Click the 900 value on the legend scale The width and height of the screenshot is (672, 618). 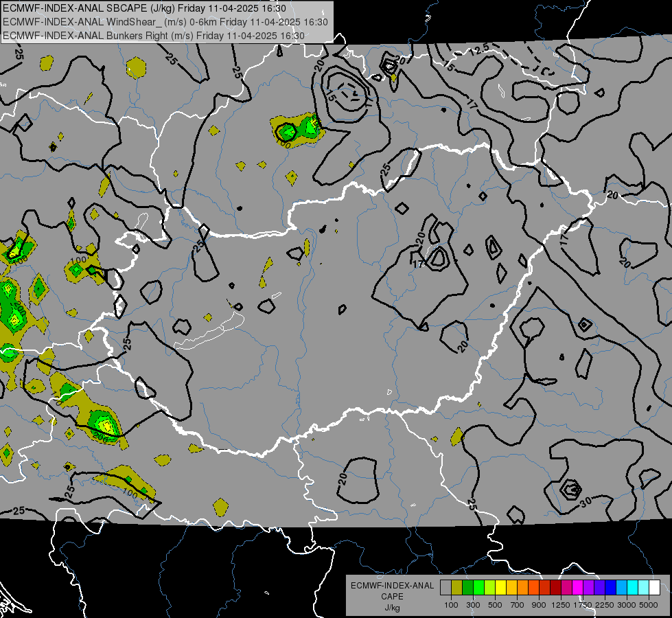539,605
